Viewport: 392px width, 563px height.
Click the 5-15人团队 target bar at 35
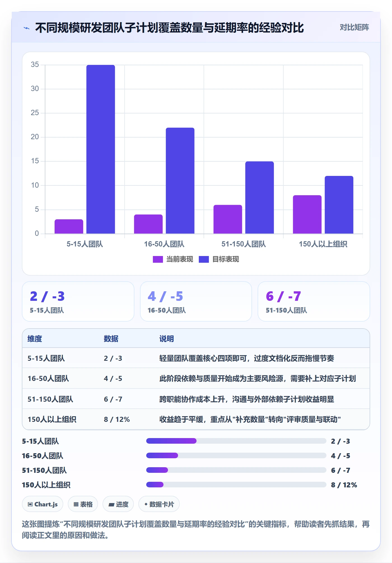(101, 149)
